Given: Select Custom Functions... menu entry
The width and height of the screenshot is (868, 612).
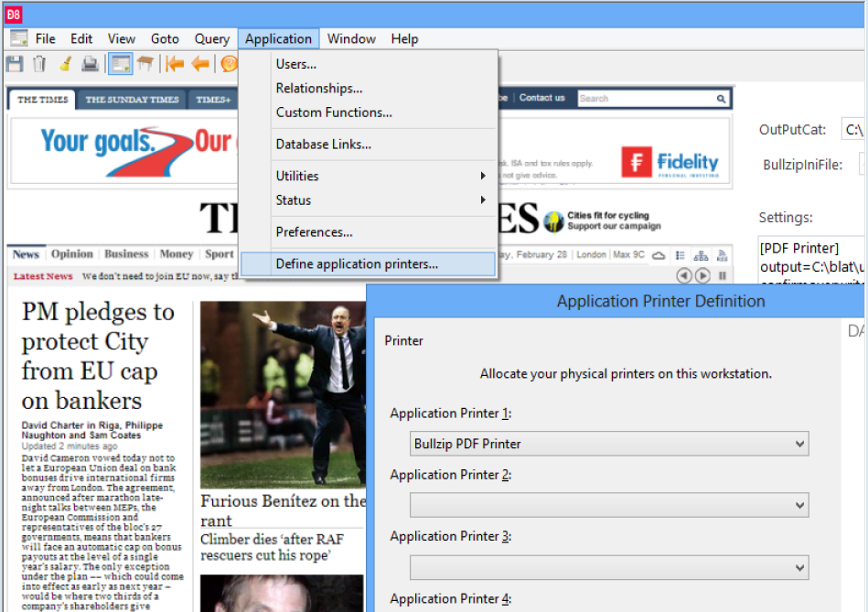Looking at the screenshot, I should 368,113.
